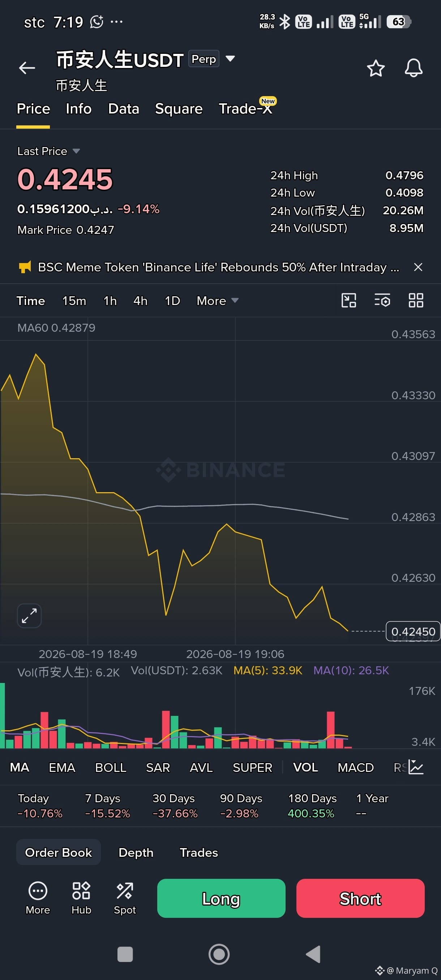Viewport: 441px width, 980px height.
Task: Go to Spot trading icon
Action: pyautogui.click(x=125, y=898)
